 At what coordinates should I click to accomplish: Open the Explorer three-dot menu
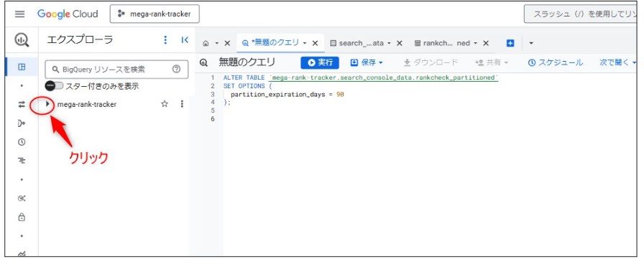(x=165, y=39)
